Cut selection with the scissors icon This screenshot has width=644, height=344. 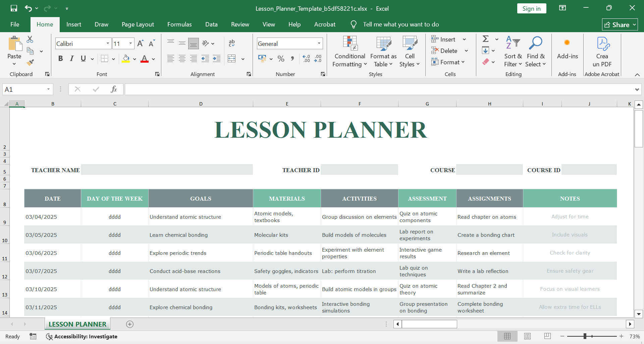tap(30, 40)
